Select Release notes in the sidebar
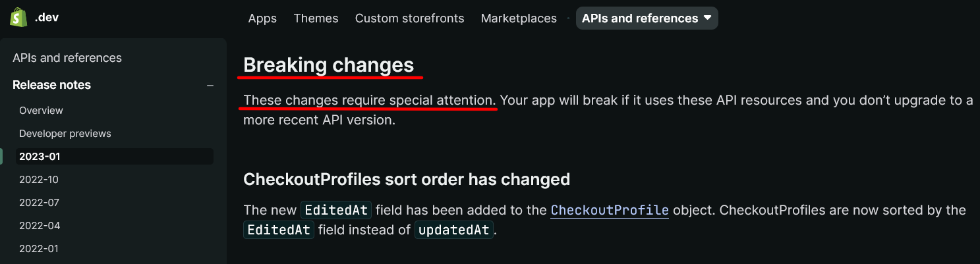Image resolution: width=980 pixels, height=264 pixels. 51,85
